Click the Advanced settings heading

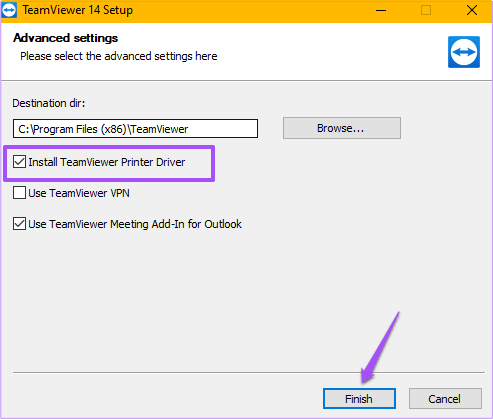[x=65, y=38]
